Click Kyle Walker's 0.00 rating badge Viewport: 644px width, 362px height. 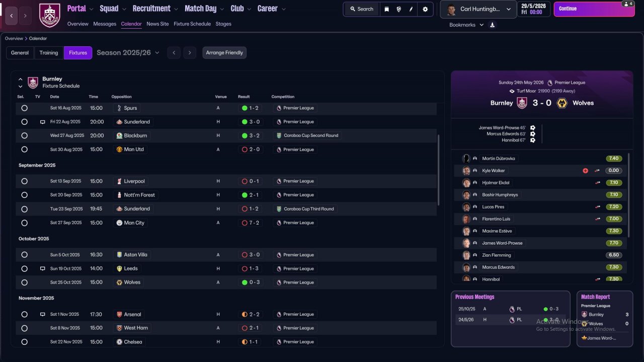pyautogui.click(x=613, y=171)
